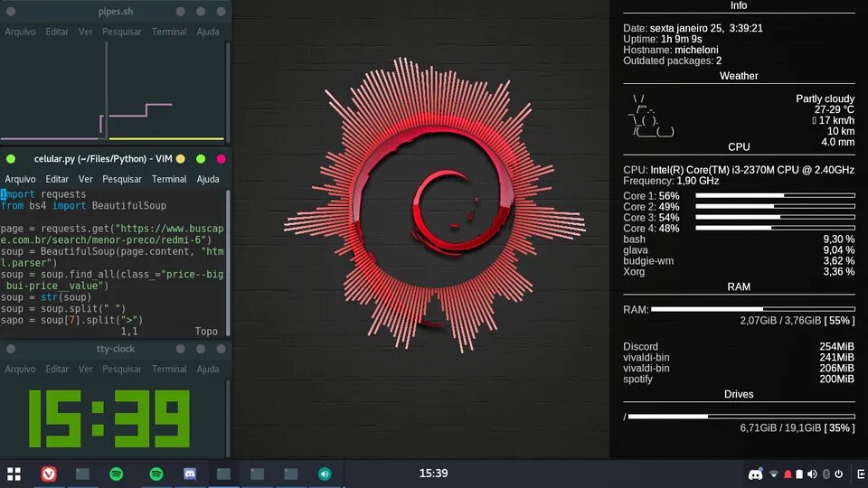Open Arquivo menu in celular.py VIM window
The width and height of the screenshot is (868, 488).
click(x=20, y=179)
